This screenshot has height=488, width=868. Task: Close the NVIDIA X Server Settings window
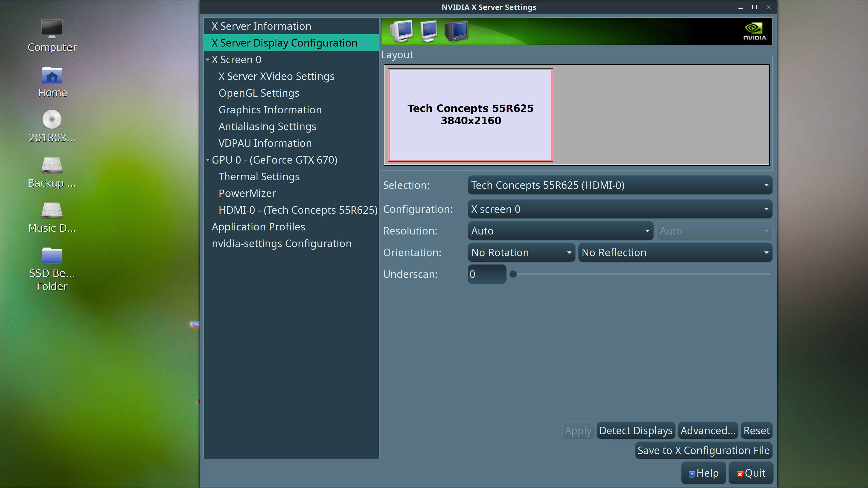[x=768, y=7]
